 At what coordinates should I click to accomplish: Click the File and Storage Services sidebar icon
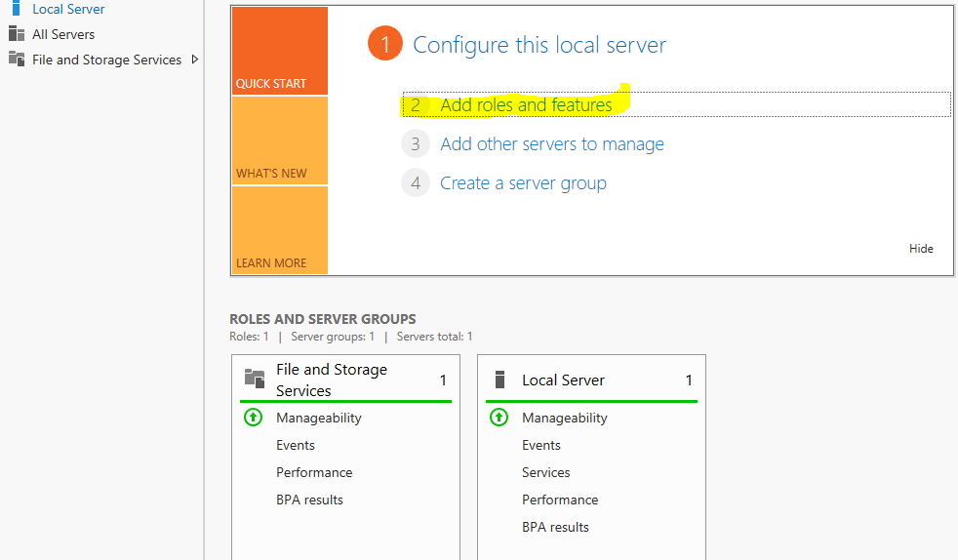click(x=17, y=60)
